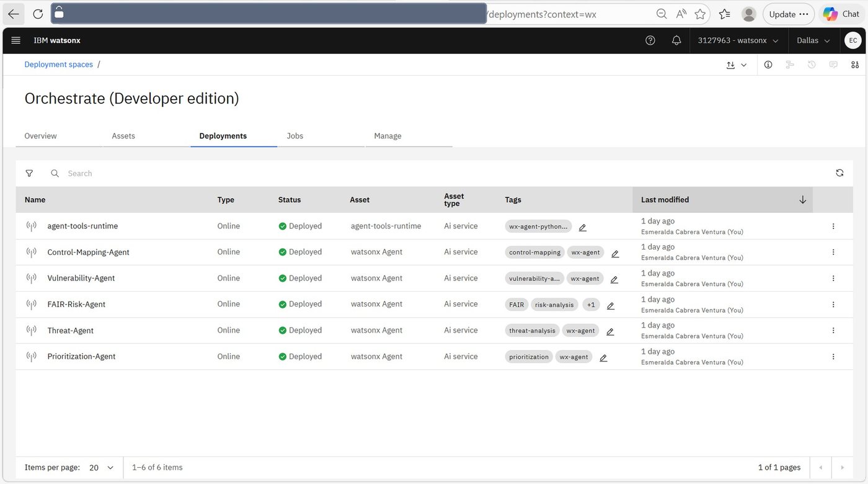This screenshot has height=484, width=868.
Task: Reload the browser page
Action: click(x=38, y=14)
